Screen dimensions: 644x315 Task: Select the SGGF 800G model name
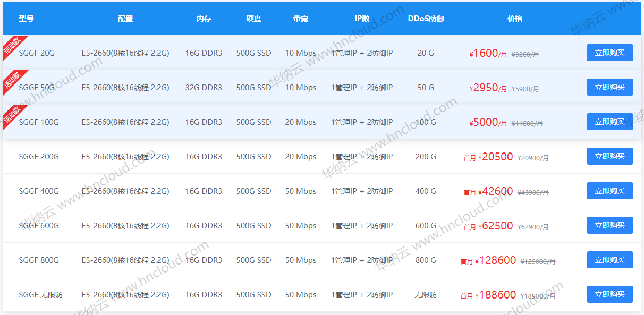pos(39,260)
